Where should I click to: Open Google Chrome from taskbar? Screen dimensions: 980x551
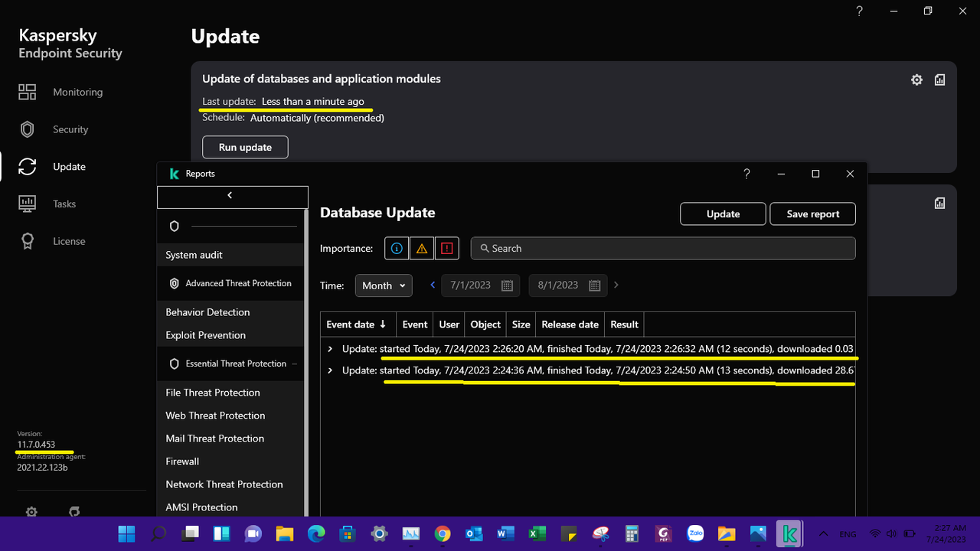(443, 533)
